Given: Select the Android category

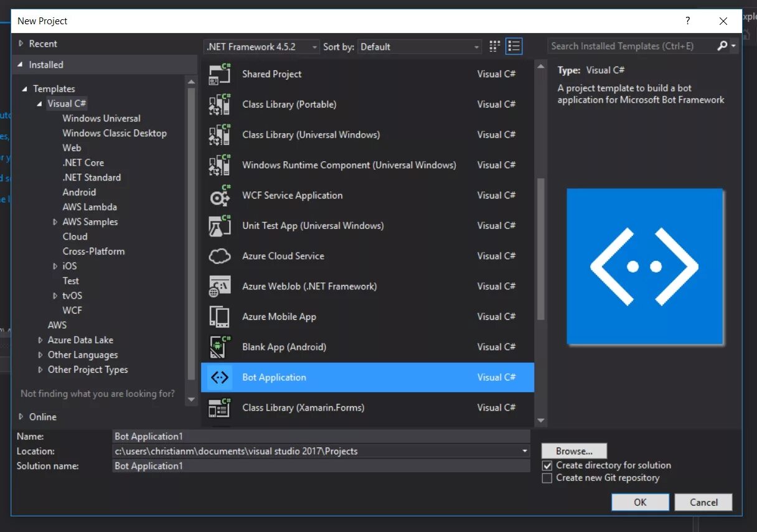Looking at the screenshot, I should click(x=79, y=192).
